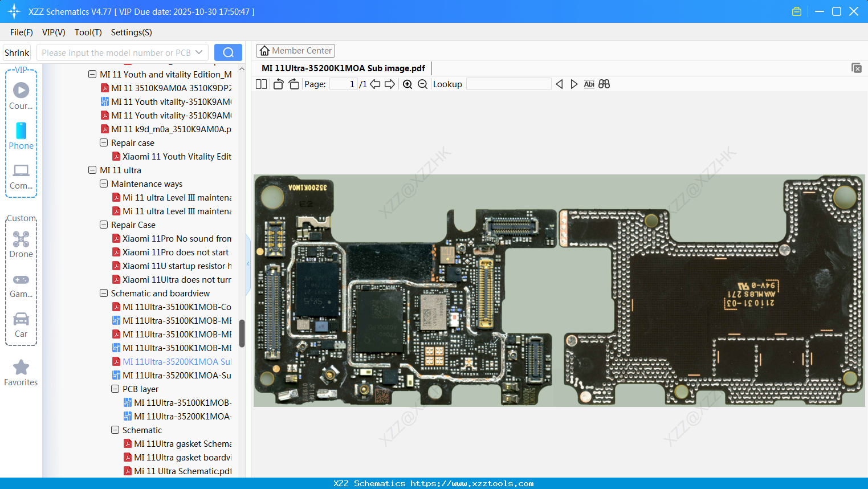Viewport: 868px width, 489px height.
Task: Select the Zoom Out tool
Action: (x=423, y=84)
